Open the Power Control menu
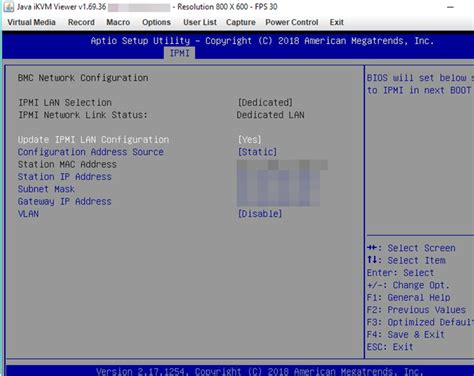Screen dimensions: 474x376 pyautogui.click(x=292, y=22)
